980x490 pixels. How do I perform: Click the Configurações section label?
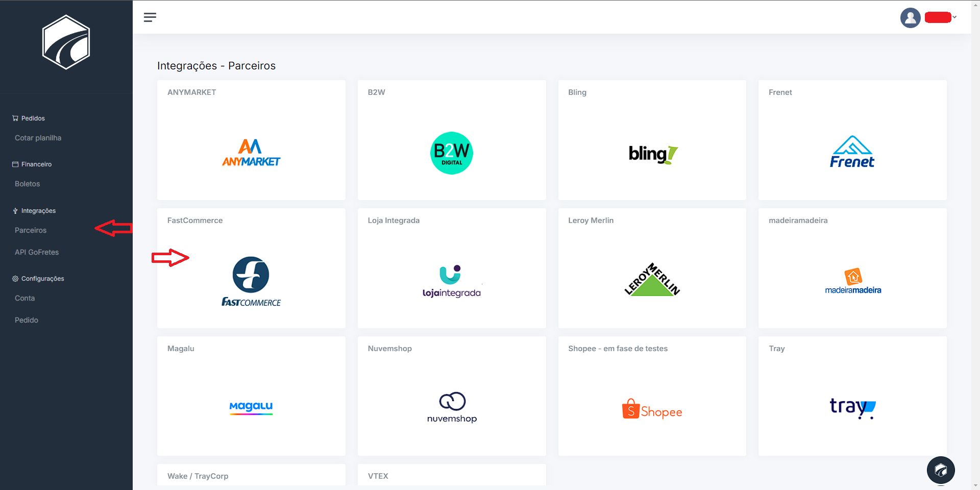[x=43, y=279]
